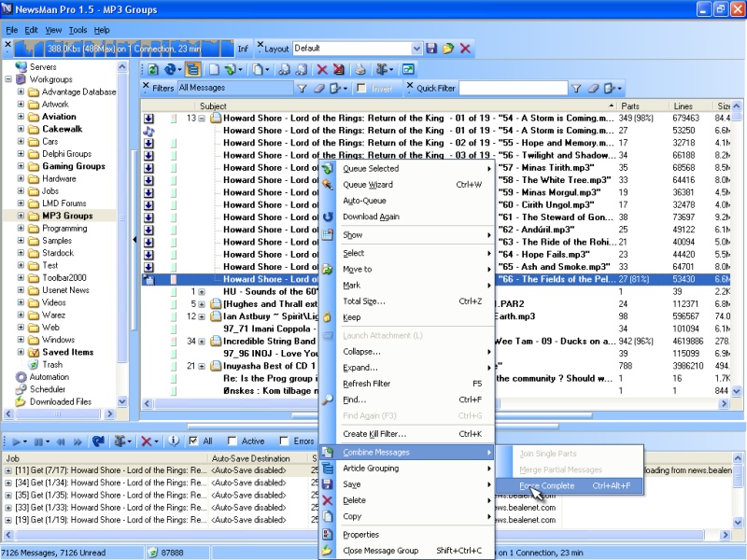Clear Filters with the eraser icon
The height and width of the screenshot is (560, 747).
(318, 88)
